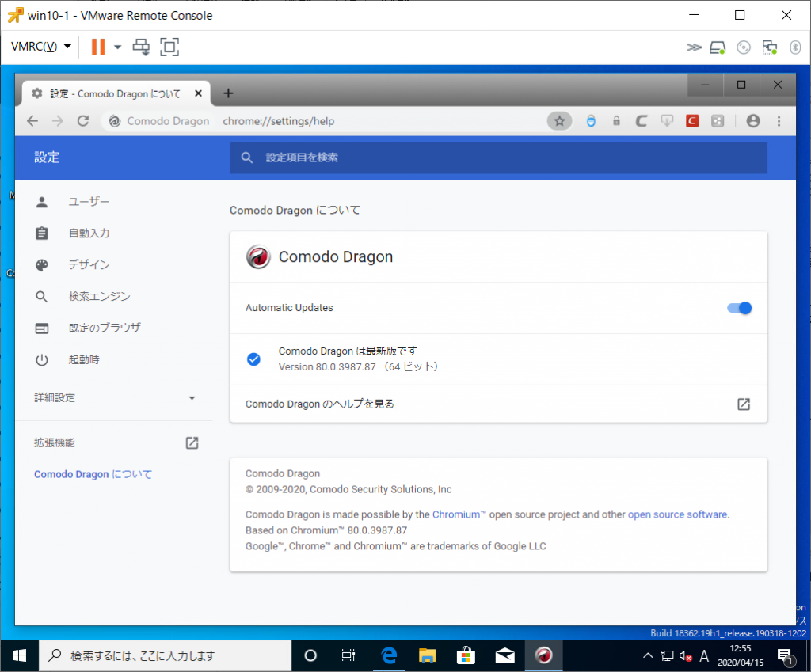Screen dimensions: 811x672
Task: Launch Microsoft Edge from taskbar
Action: click(x=388, y=655)
